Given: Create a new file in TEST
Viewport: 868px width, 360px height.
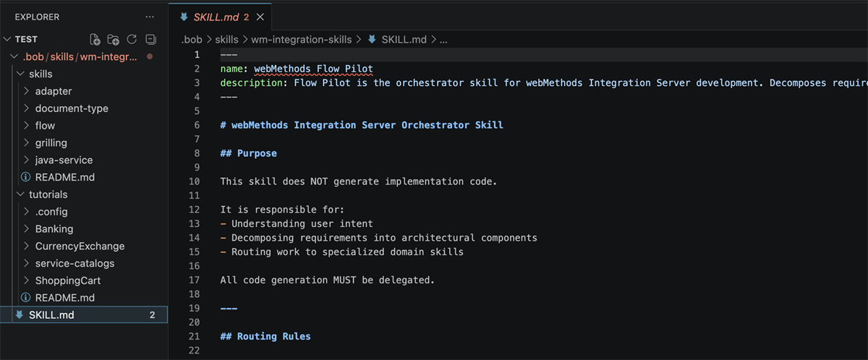Looking at the screenshot, I should 95,39.
